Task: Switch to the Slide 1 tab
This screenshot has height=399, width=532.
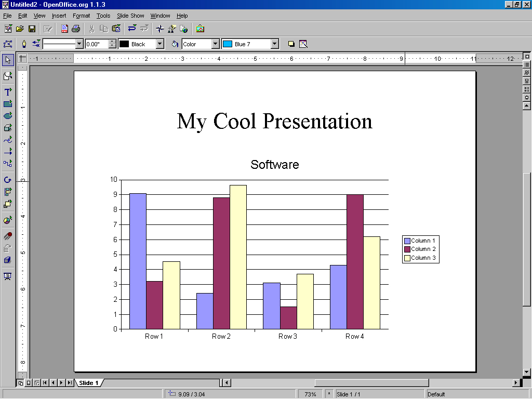Action: point(89,383)
